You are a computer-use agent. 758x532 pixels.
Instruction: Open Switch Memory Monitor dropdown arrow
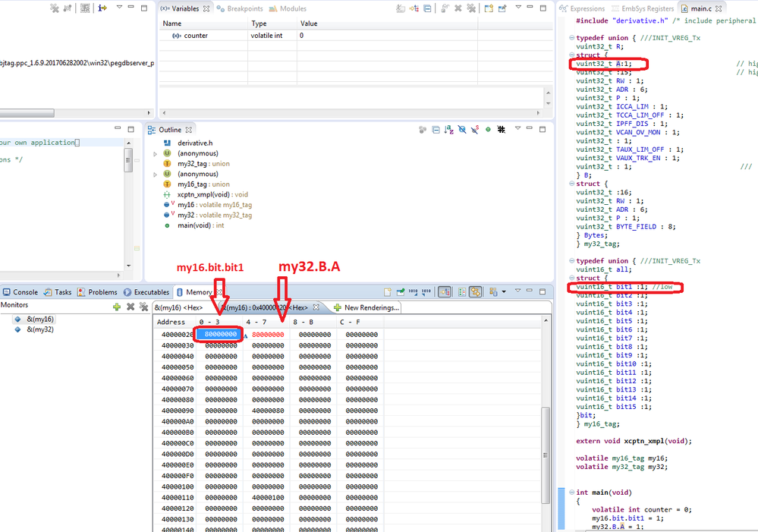pyautogui.click(x=504, y=291)
